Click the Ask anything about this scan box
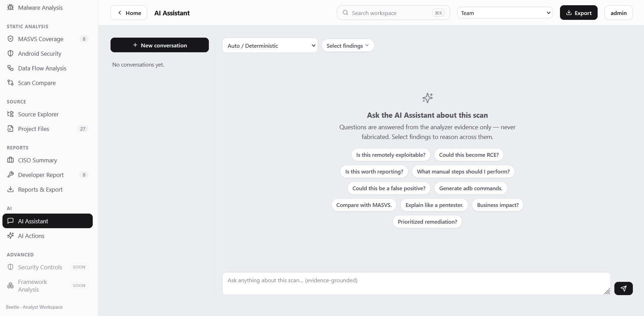 pyautogui.click(x=416, y=284)
